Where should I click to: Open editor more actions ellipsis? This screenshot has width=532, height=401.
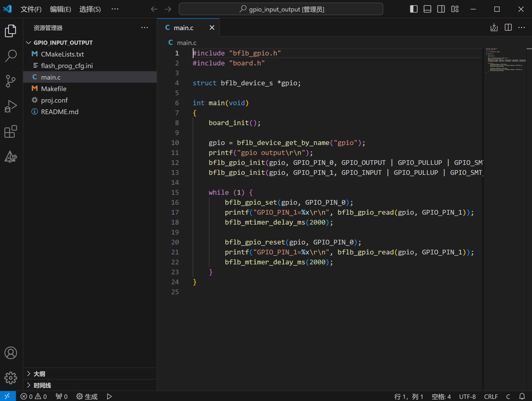[522, 27]
